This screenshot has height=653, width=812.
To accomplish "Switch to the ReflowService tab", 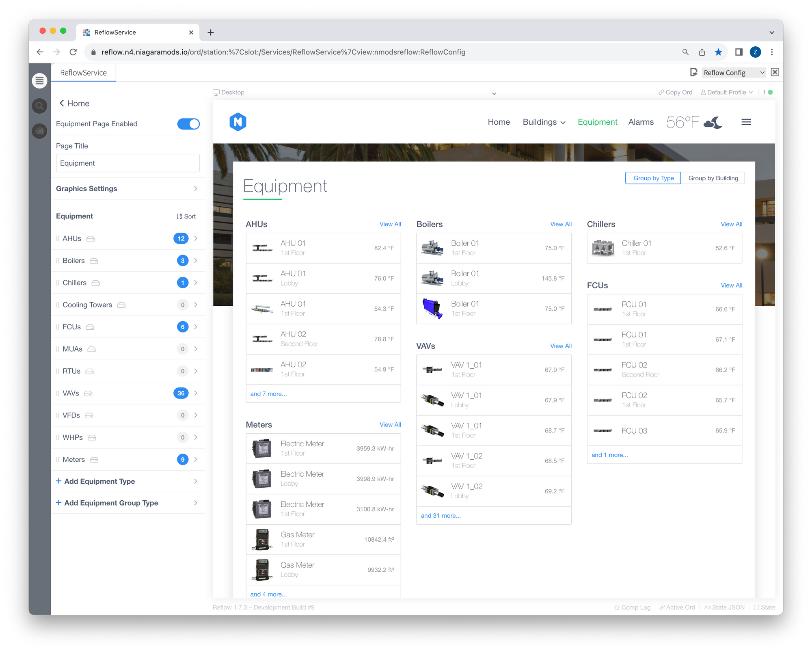I will [x=83, y=73].
